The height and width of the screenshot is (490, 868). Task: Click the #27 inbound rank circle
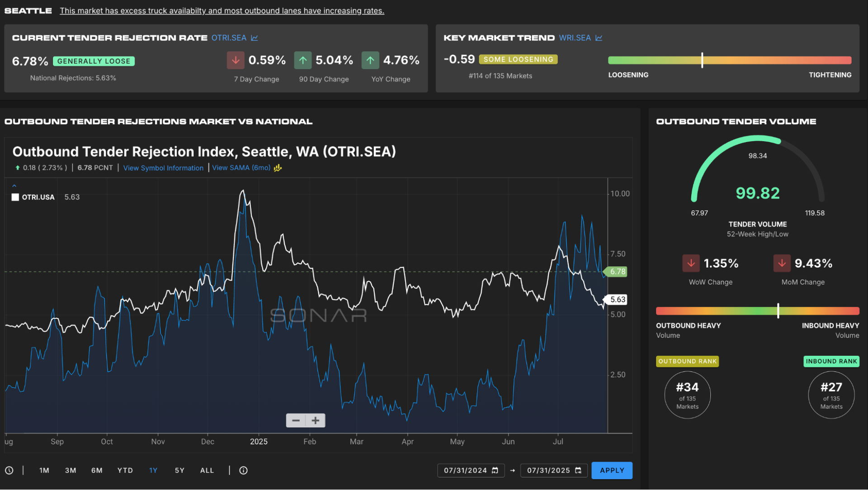point(831,395)
